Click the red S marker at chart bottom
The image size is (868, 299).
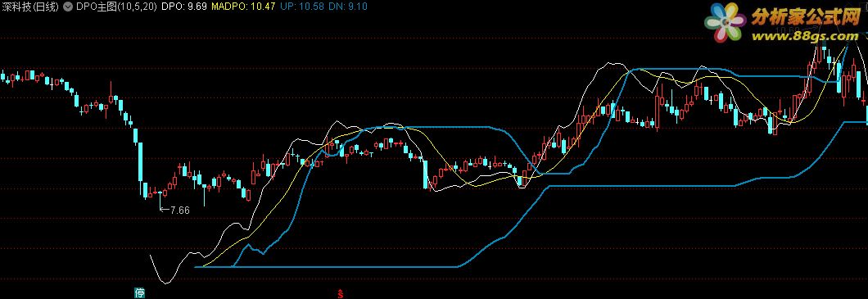click(x=341, y=293)
